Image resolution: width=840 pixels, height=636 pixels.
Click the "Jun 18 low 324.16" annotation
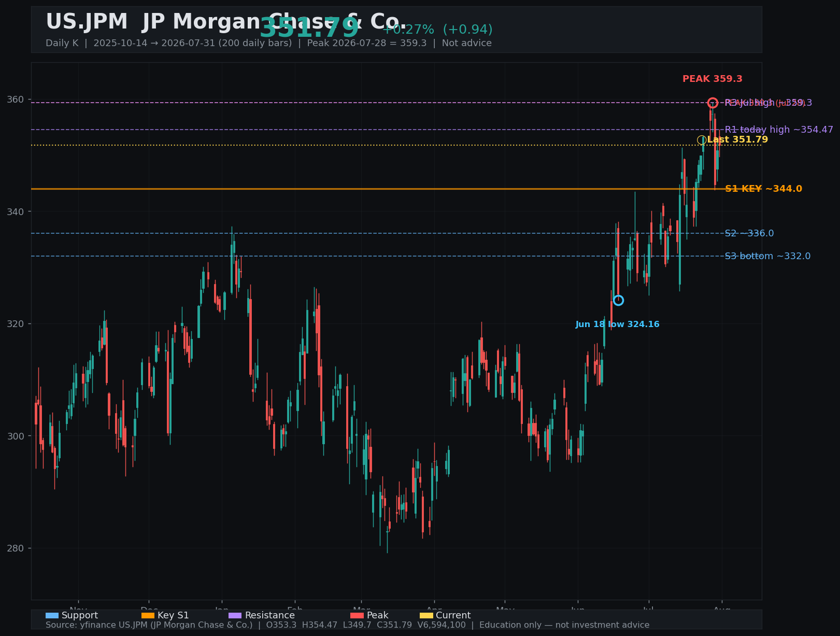point(617,324)
